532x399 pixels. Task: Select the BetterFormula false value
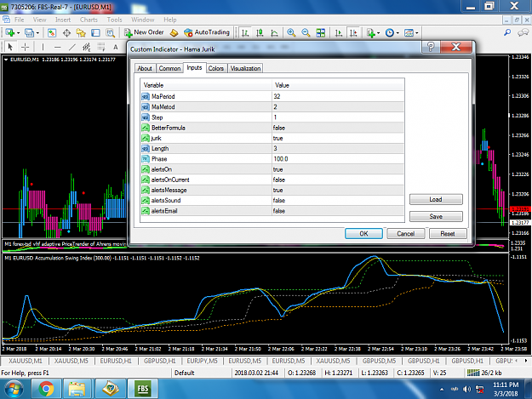338,128
